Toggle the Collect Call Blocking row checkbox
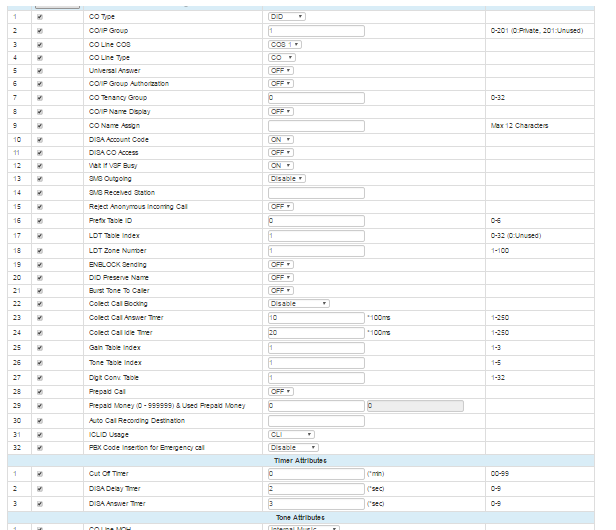 [40, 303]
